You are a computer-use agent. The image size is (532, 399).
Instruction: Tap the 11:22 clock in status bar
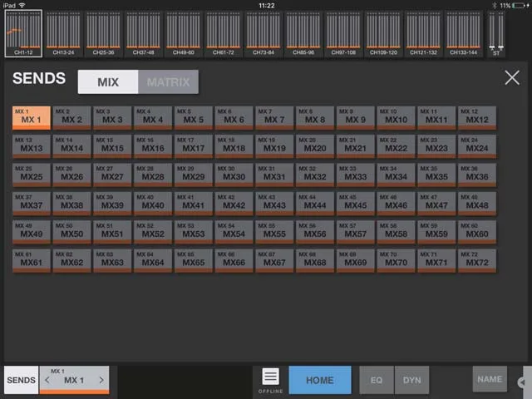click(x=266, y=6)
